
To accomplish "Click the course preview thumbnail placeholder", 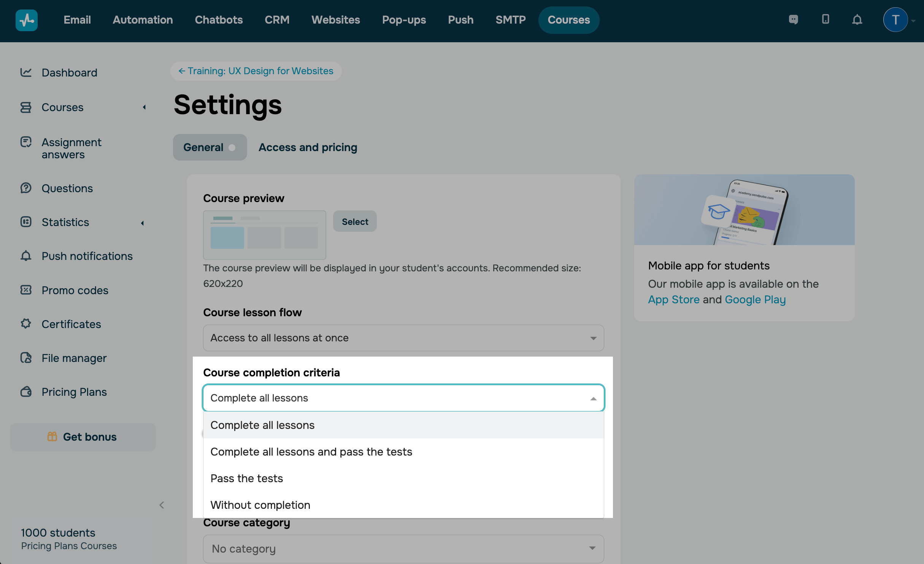I will [264, 235].
